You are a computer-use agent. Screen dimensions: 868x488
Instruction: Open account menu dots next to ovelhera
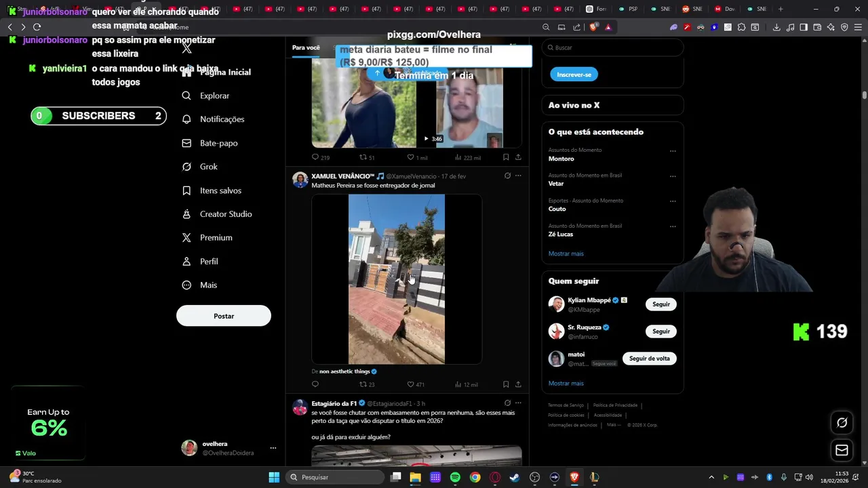[x=273, y=448]
